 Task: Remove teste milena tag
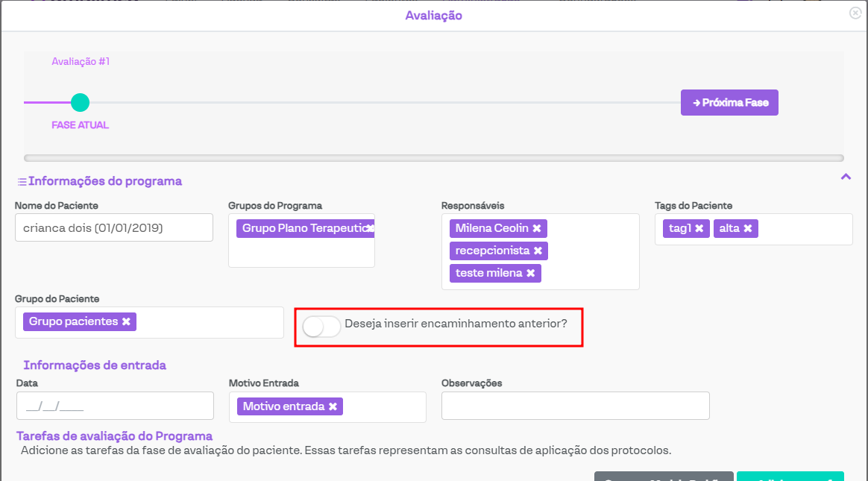tap(530, 273)
